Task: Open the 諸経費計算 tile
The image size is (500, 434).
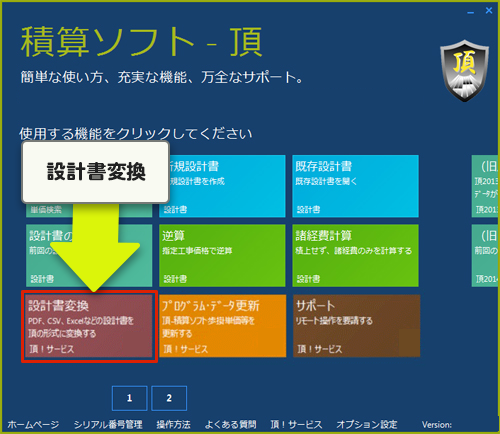Action: [x=355, y=256]
